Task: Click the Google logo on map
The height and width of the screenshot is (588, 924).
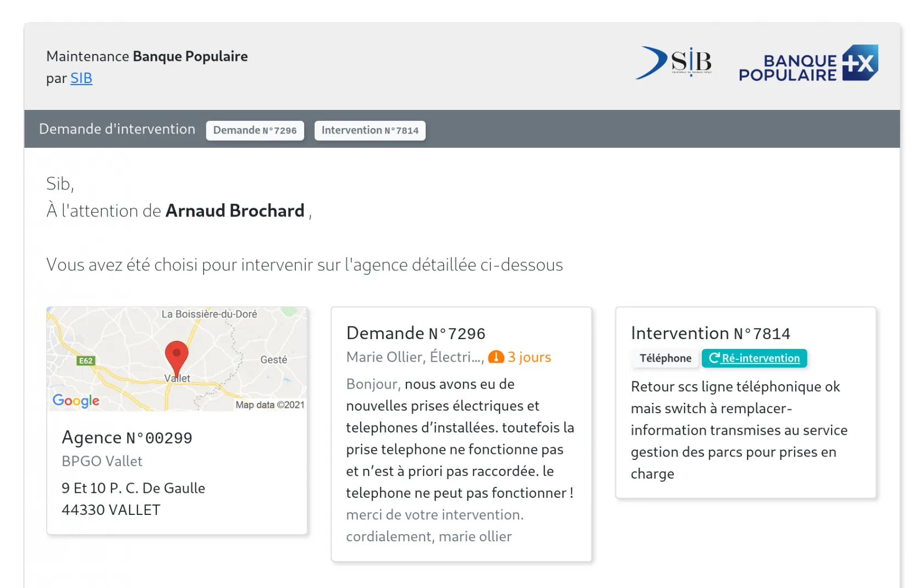Action: (x=76, y=401)
